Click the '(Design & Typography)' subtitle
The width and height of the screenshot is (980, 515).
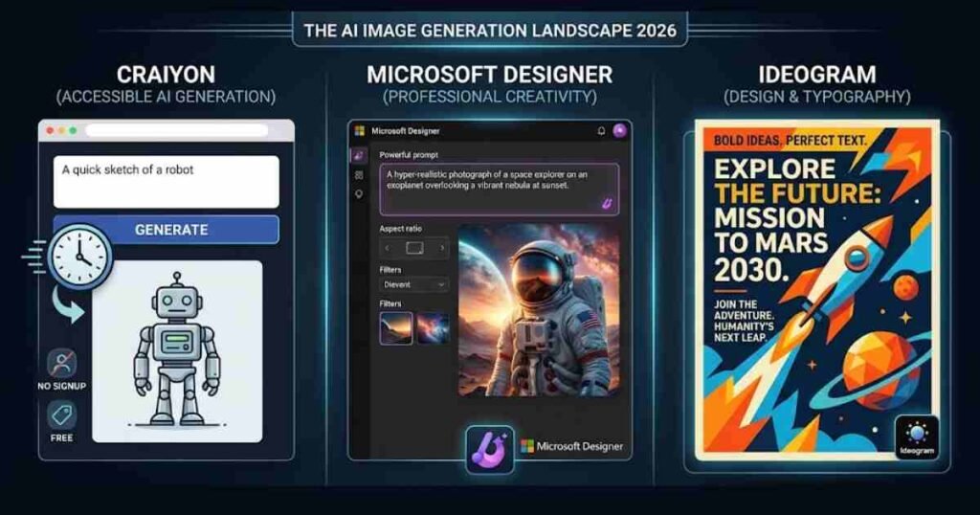pos(817,97)
